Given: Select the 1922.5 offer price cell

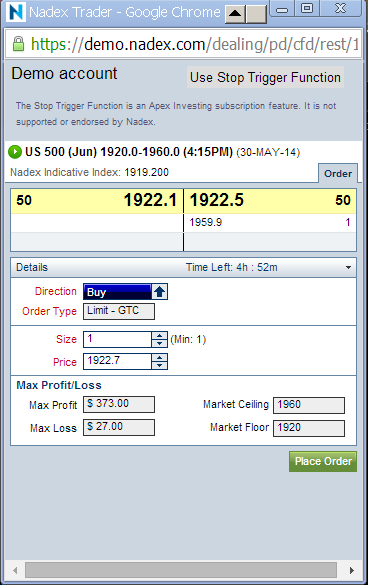Looking at the screenshot, I should (x=270, y=201).
